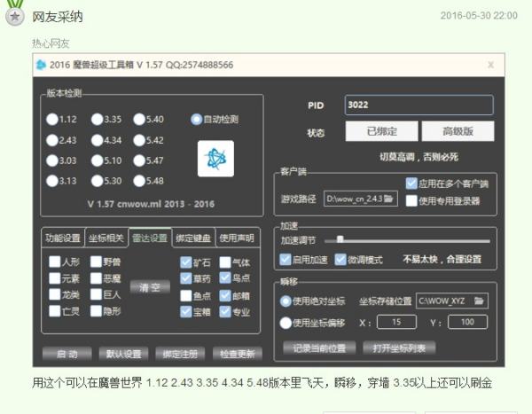Check the 亡灵 checkbox
The width and height of the screenshot is (532, 414).
pyautogui.click(x=55, y=311)
